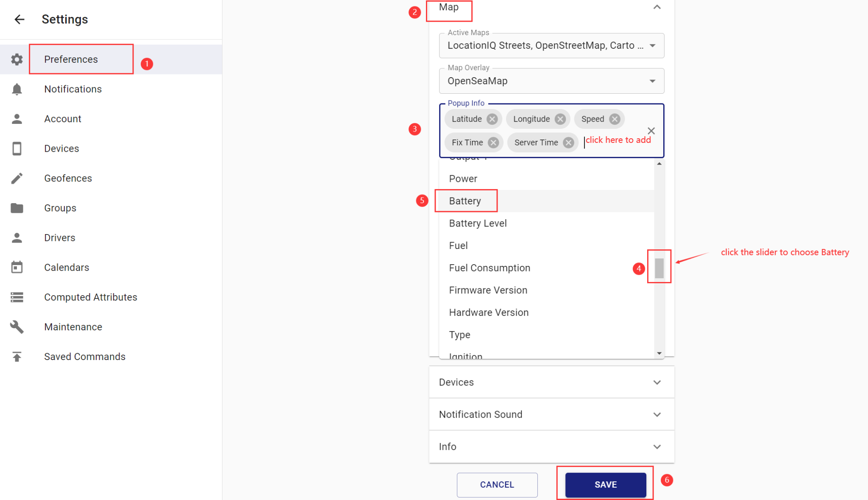Click the CANCEL button
This screenshot has width=868, height=500.
pos(497,484)
